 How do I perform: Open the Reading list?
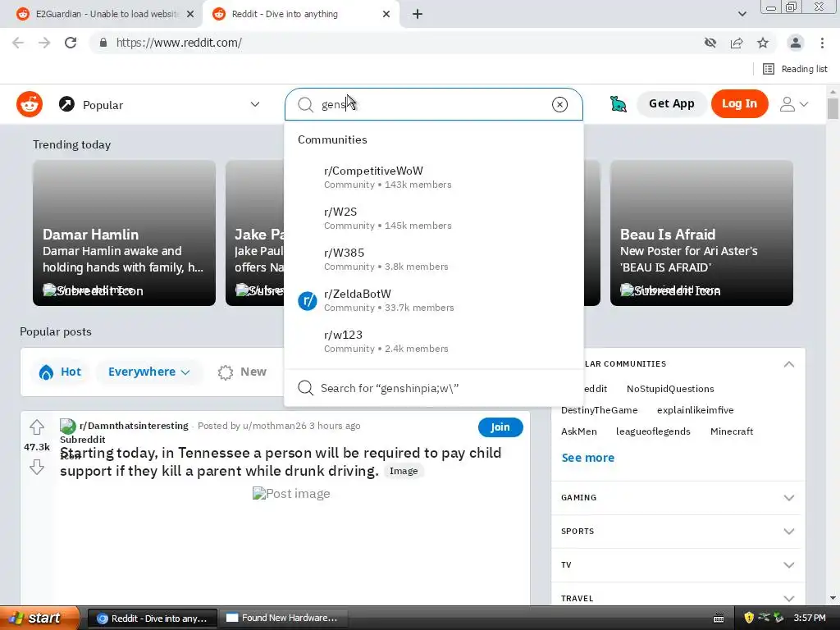click(795, 69)
